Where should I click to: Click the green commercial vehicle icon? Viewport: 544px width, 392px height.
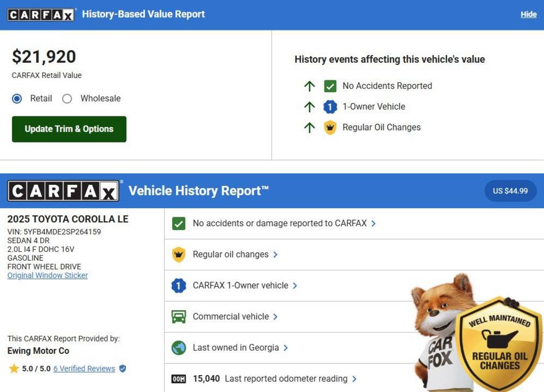coord(178,317)
